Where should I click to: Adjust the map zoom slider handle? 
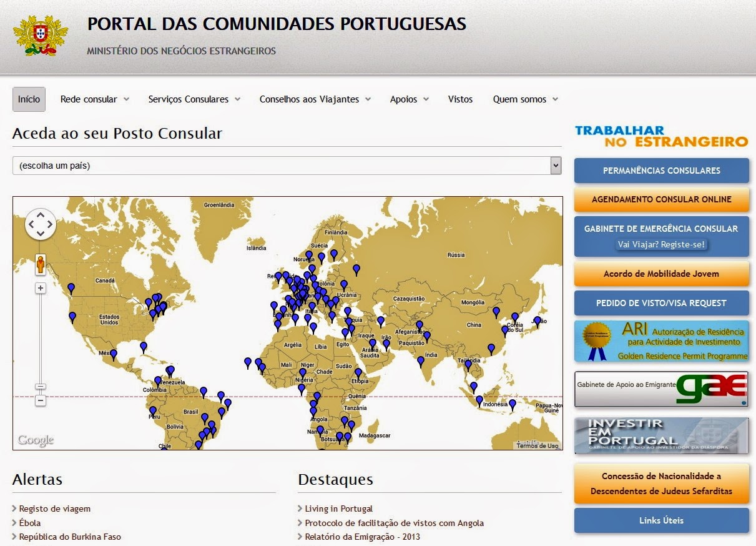[41, 385]
